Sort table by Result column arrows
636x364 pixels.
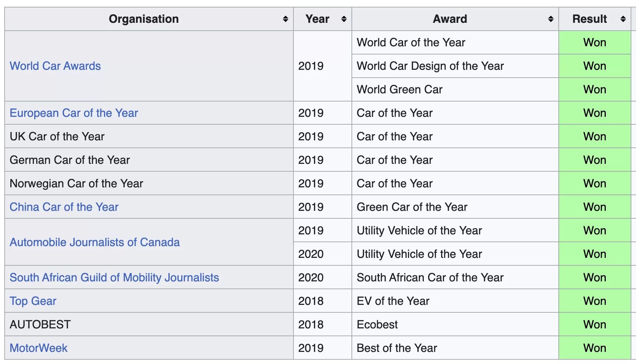coord(623,19)
